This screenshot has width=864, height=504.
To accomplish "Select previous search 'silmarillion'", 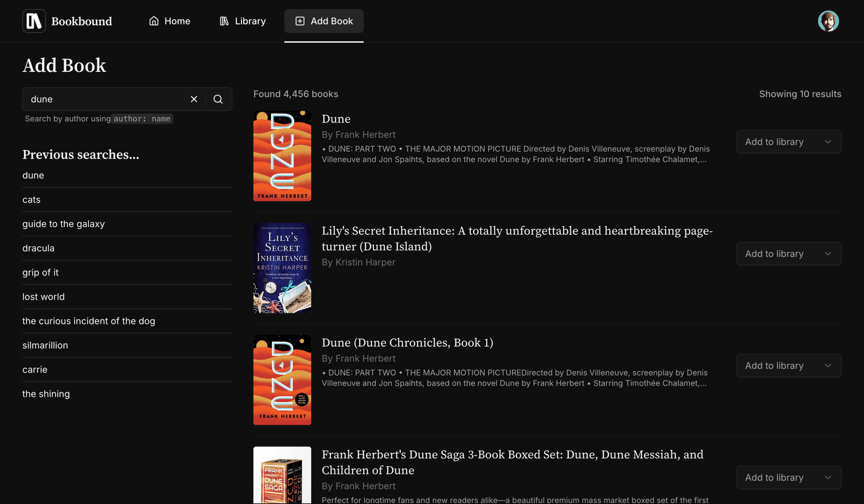I will coord(127,346).
